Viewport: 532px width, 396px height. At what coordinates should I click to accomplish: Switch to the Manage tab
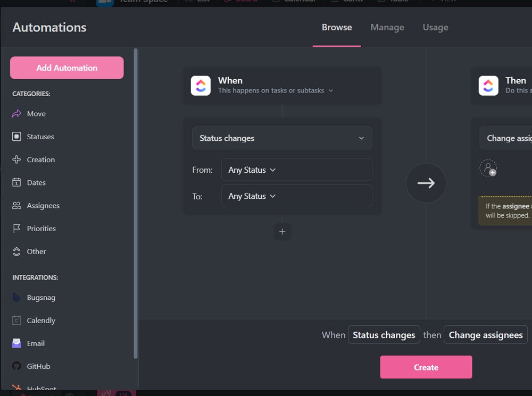387,27
